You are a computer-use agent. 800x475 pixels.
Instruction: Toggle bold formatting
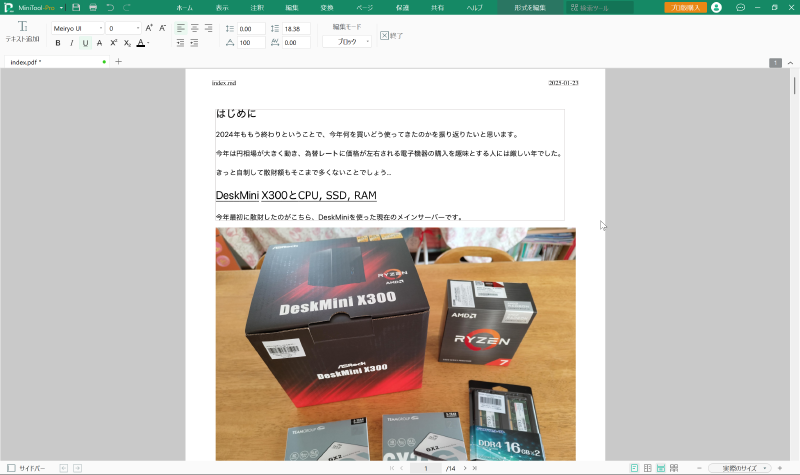coord(57,43)
